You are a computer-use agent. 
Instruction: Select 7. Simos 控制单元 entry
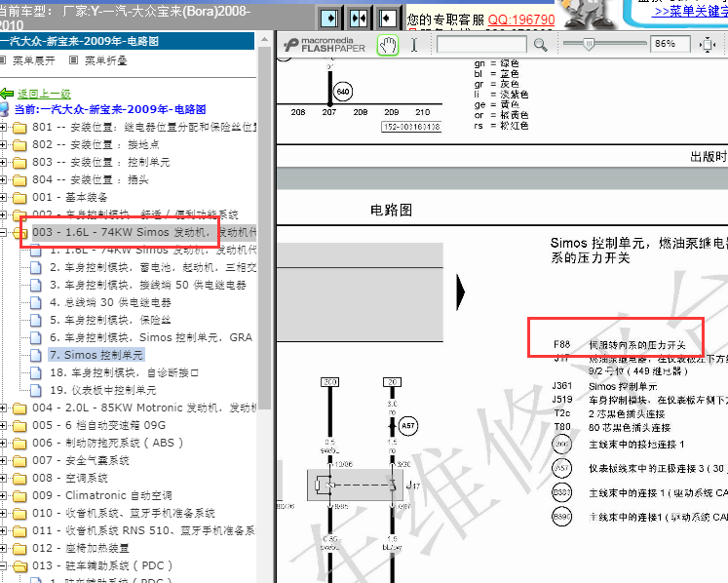click(96, 356)
